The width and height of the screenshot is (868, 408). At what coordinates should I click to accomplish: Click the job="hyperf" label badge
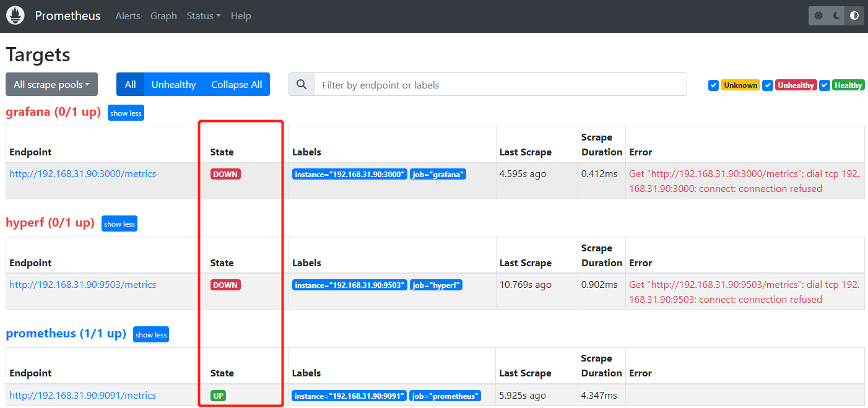point(436,285)
